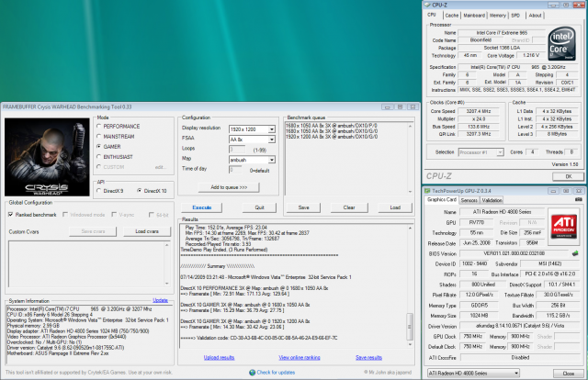Choose the DirectX 10 API option
588x380 pixels.
coord(139,191)
